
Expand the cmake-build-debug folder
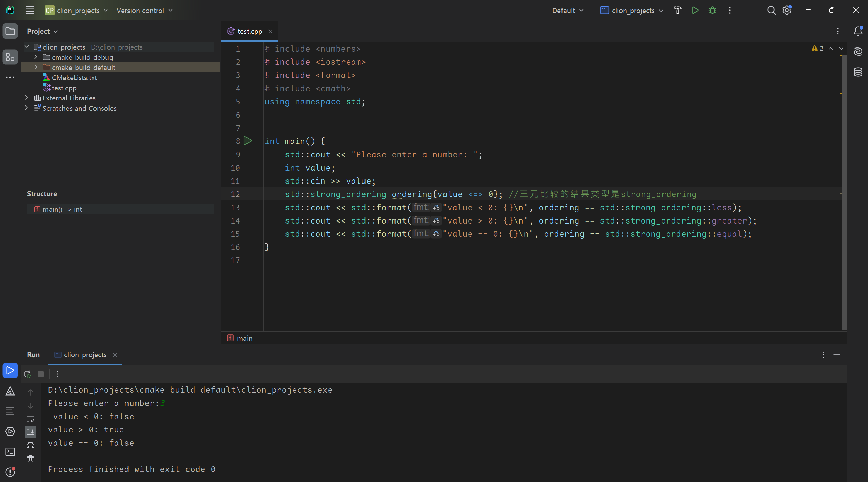[x=36, y=57]
